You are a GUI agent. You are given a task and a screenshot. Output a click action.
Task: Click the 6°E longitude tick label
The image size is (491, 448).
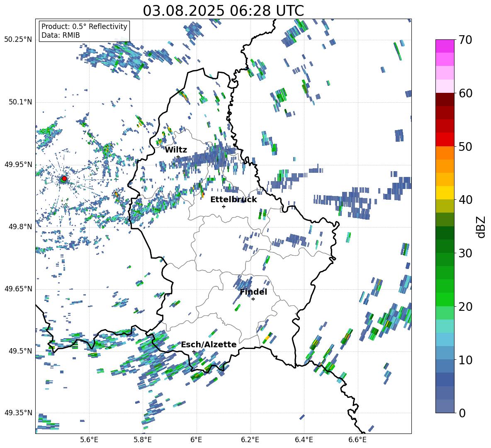tap(196, 440)
